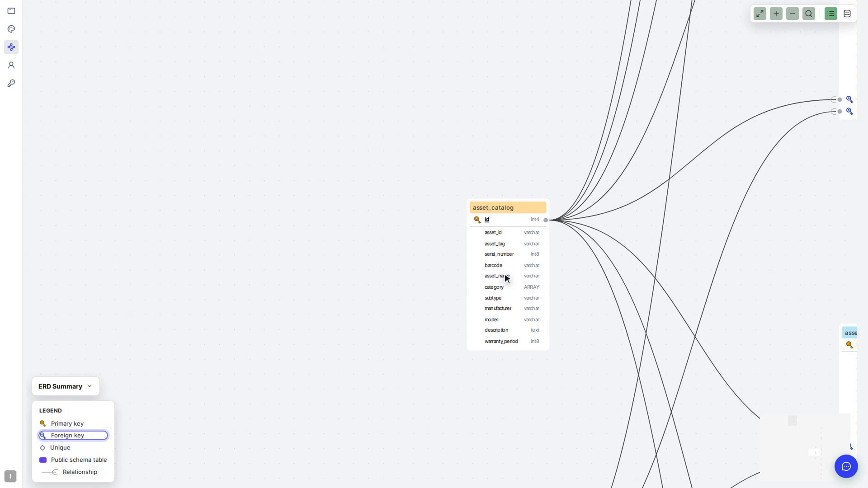Click the fit-to-screen expand icon
The image size is (868, 488).
click(760, 14)
